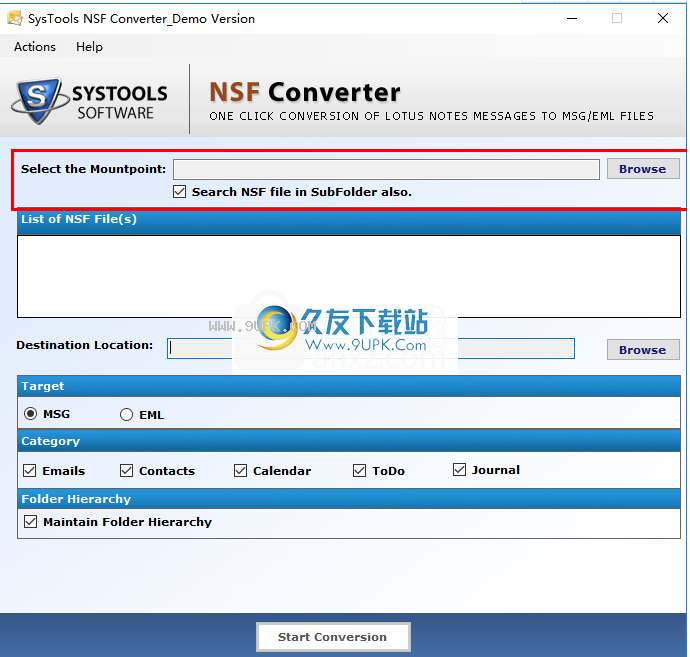Viewport: 690px width, 657px height.
Task: Uncheck the Emails category checkbox
Action: (29, 470)
